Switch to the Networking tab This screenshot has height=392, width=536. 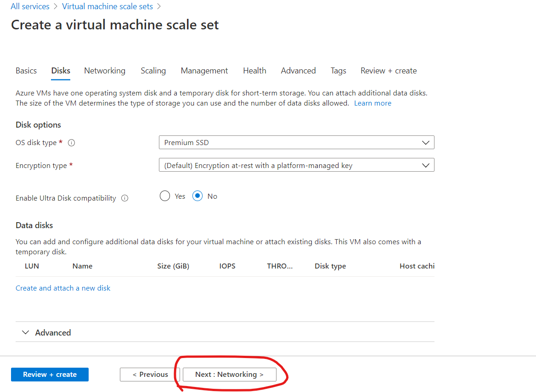click(x=104, y=70)
